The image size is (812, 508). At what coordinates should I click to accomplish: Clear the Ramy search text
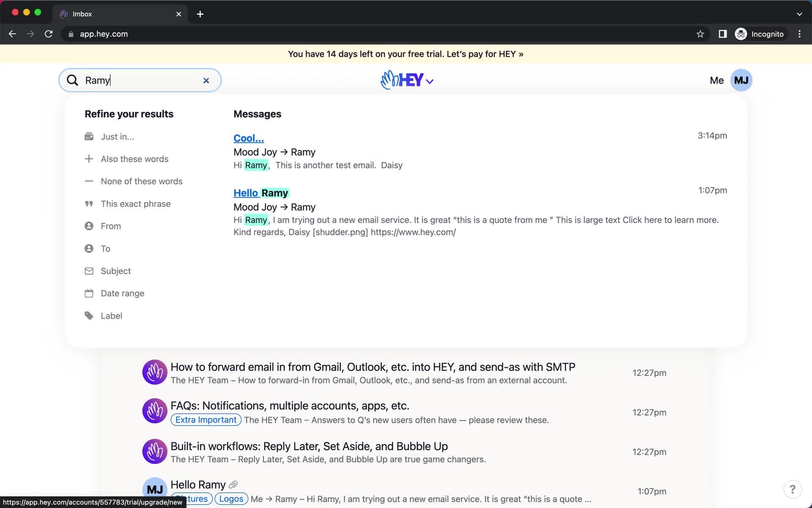click(x=206, y=80)
